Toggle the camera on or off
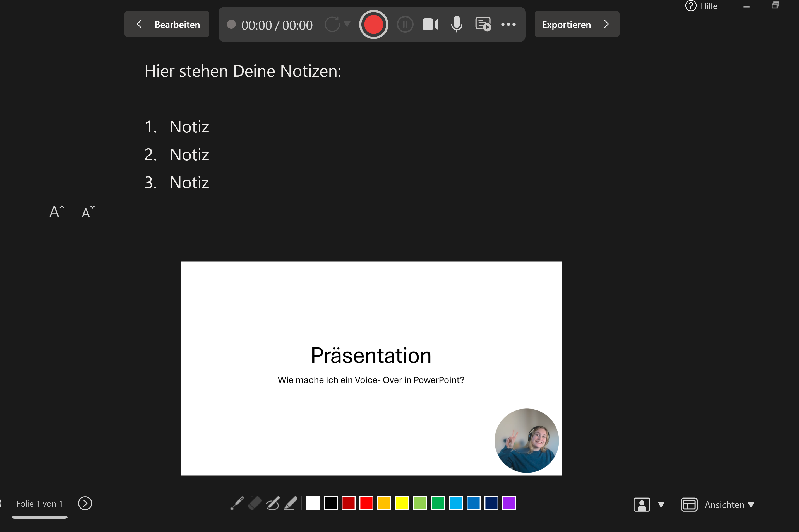799x532 pixels. coord(430,25)
